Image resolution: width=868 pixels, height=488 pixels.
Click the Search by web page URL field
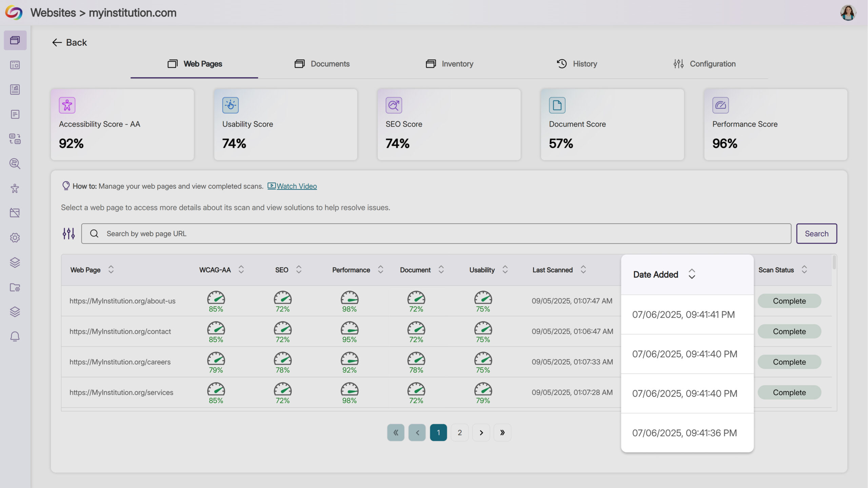[436, 233]
